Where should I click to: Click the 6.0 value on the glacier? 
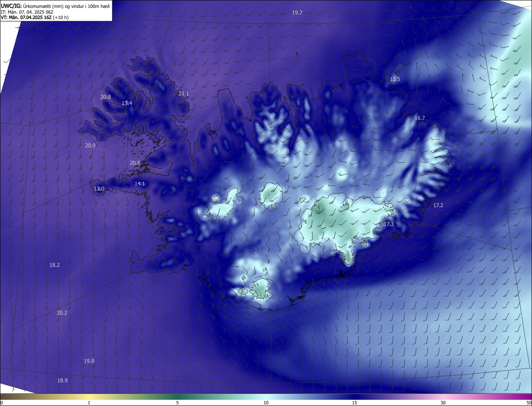319,208
